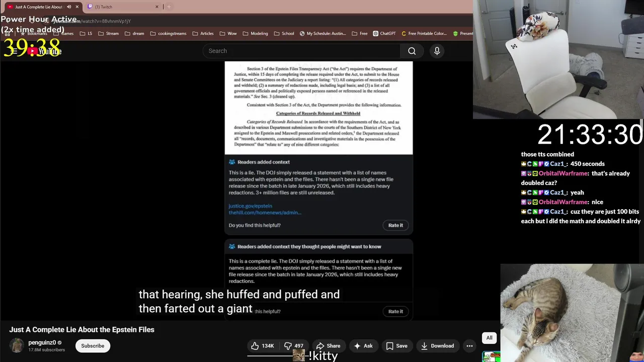Click Caz1_ chat message 'yeah'
Image resolution: width=644 pixels, height=362 pixels.
click(x=552, y=193)
